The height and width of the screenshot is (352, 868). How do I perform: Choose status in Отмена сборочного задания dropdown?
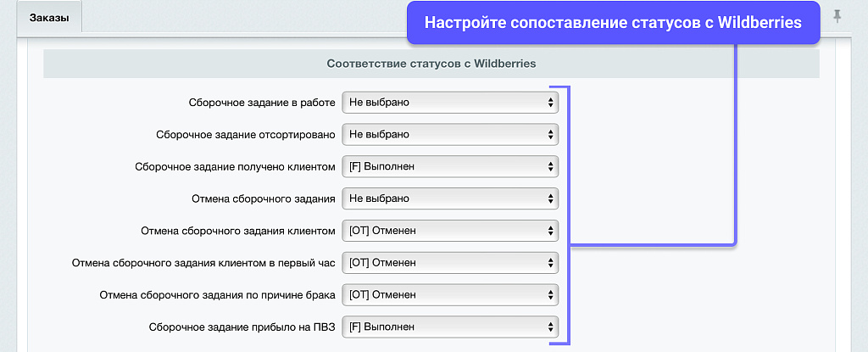click(450, 198)
